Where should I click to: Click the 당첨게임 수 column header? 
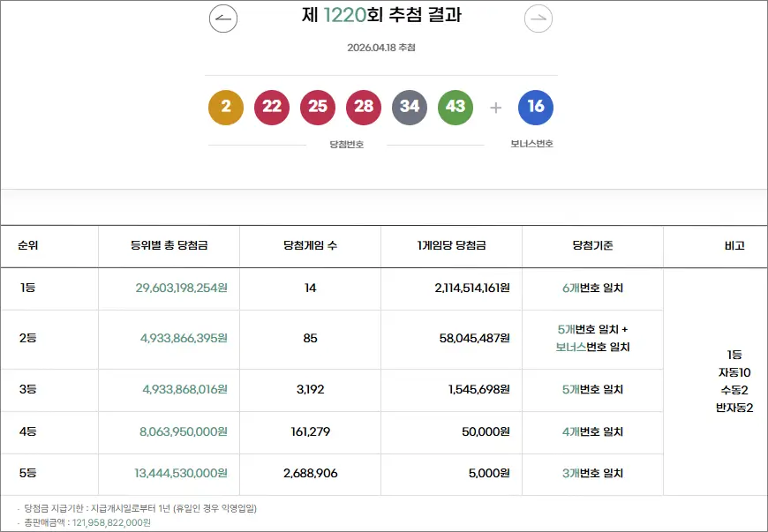[x=310, y=246]
